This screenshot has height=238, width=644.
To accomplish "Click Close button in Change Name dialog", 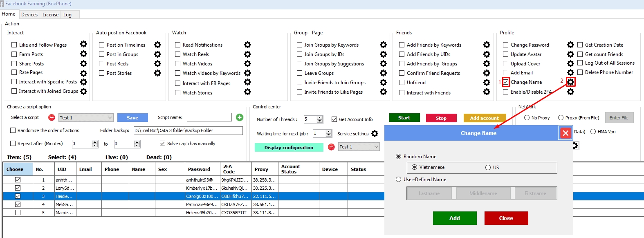I will tap(506, 218).
